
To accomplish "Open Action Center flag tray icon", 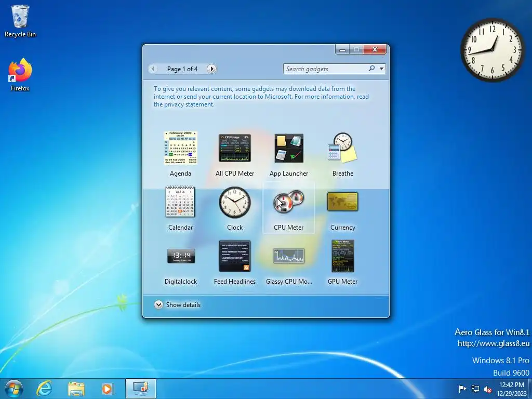I will pos(462,389).
